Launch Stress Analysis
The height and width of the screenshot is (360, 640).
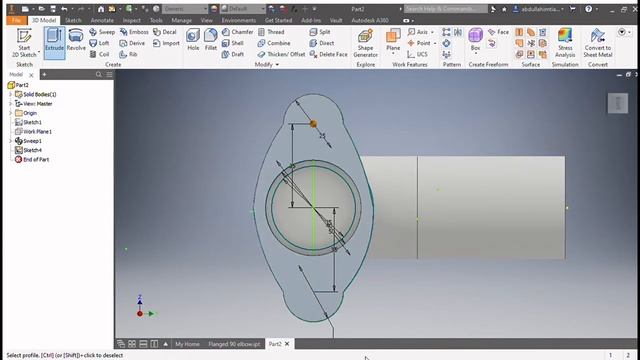[x=565, y=43]
